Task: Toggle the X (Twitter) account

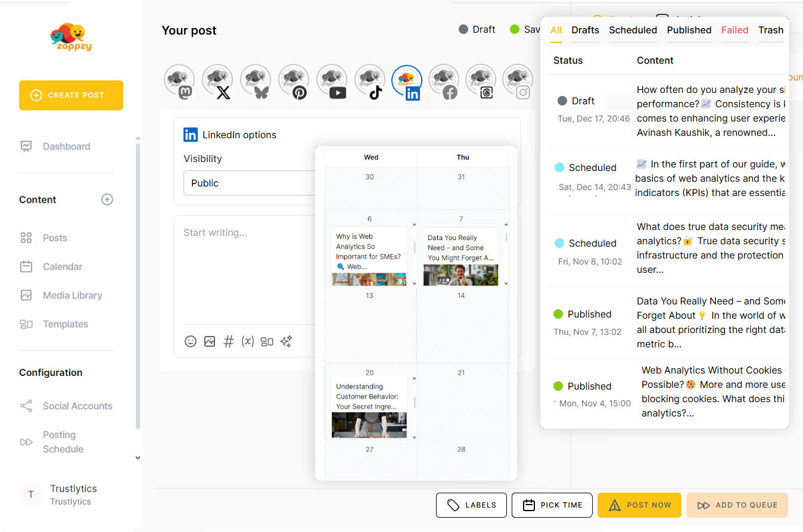Action: tap(217, 82)
